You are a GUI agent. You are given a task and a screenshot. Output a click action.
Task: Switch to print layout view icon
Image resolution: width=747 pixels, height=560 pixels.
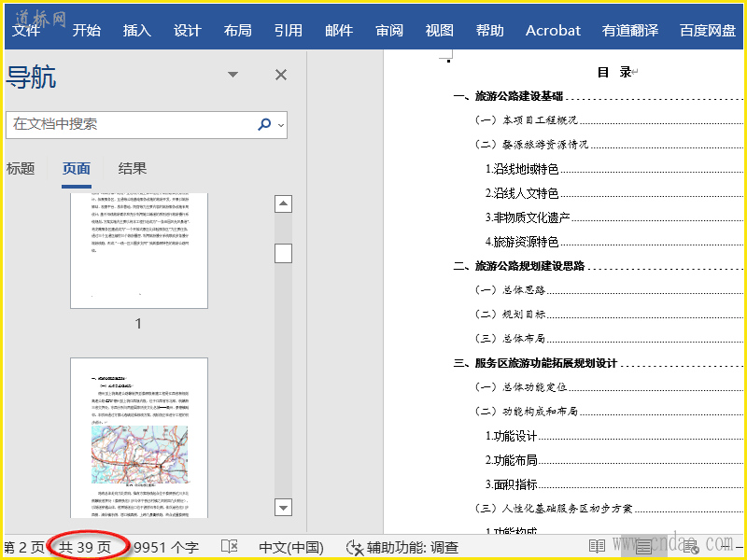click(643, 547)
